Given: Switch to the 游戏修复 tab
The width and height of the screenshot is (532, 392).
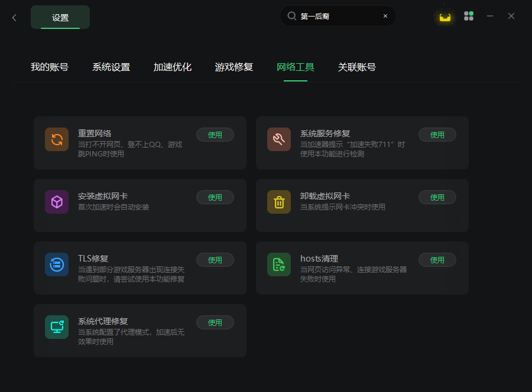Looking at the screenshot, I should click(234, 67).
